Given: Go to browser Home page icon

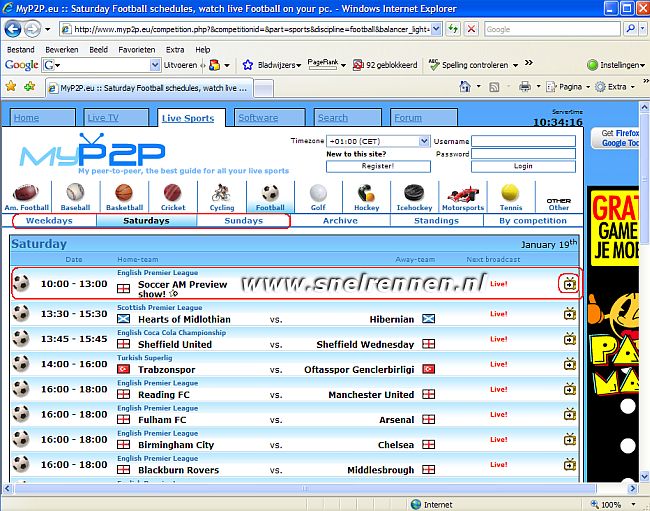Looking at the screenshot, I should 465,87.
